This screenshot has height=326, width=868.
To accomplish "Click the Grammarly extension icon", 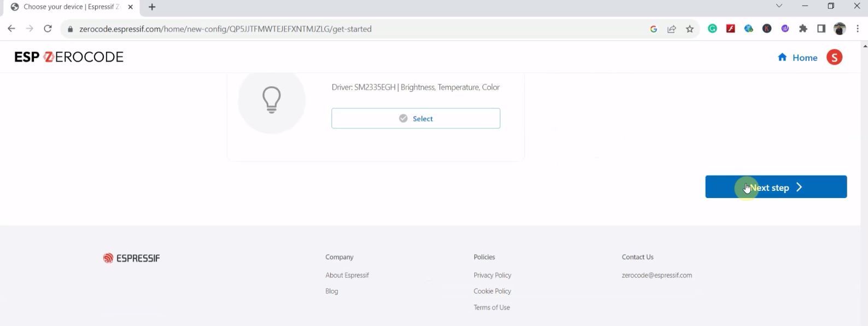I will tap(712, 29).
